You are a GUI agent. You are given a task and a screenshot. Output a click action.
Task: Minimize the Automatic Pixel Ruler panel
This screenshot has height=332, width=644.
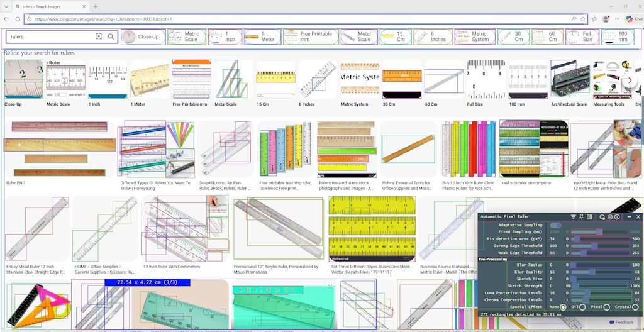629,217
